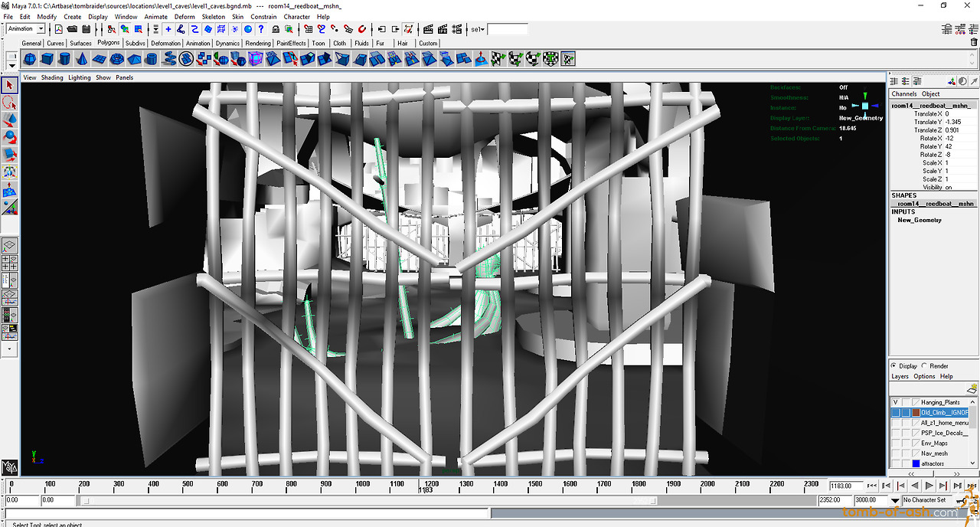Select the Display radio button
Screen dimensions: 980x527
coord(893,366)
